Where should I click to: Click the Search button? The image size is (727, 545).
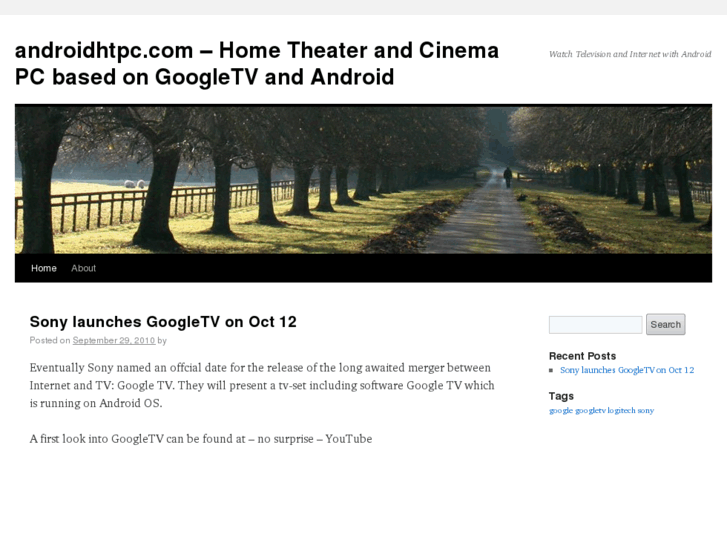pos(665,325)
